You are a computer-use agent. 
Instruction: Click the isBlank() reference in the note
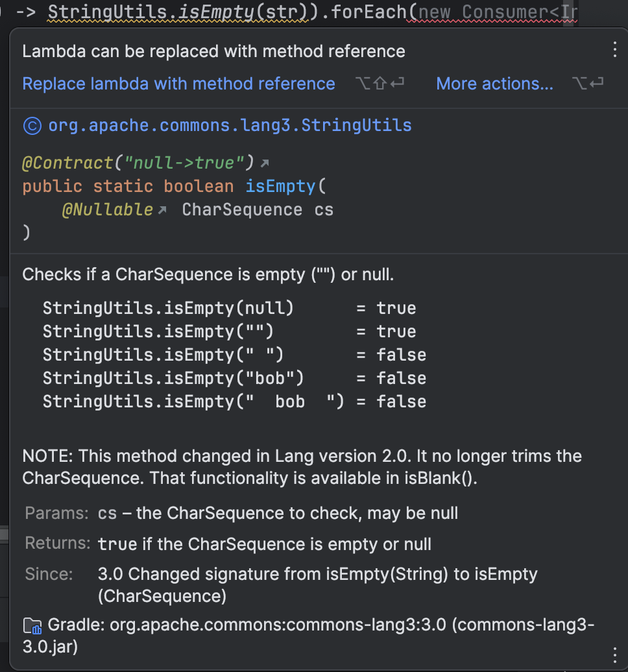[452, 479]
